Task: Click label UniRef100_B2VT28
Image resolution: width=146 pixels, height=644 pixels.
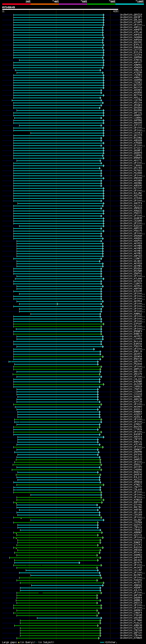Action: tap(131, 402)
